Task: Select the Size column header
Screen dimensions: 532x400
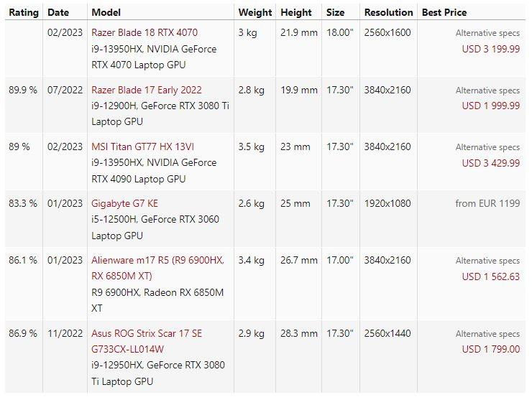Action: tap(335, 12)
